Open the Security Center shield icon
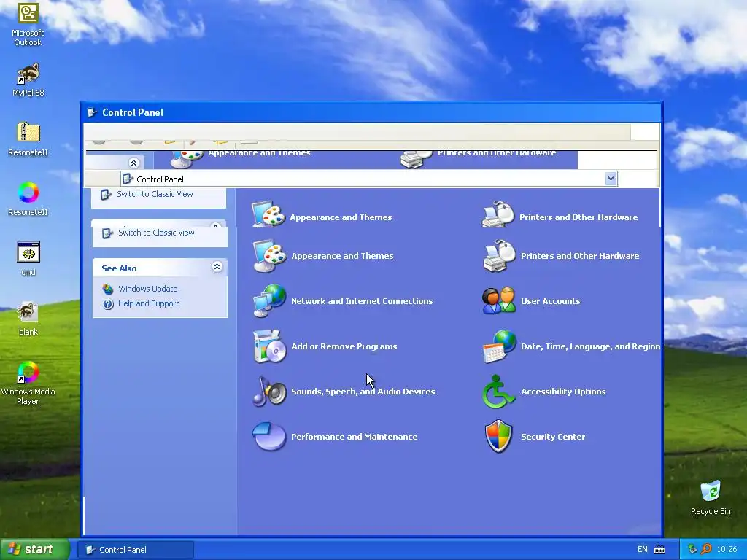This screenshot has height=560, width=747. click(x=499, y=437)
